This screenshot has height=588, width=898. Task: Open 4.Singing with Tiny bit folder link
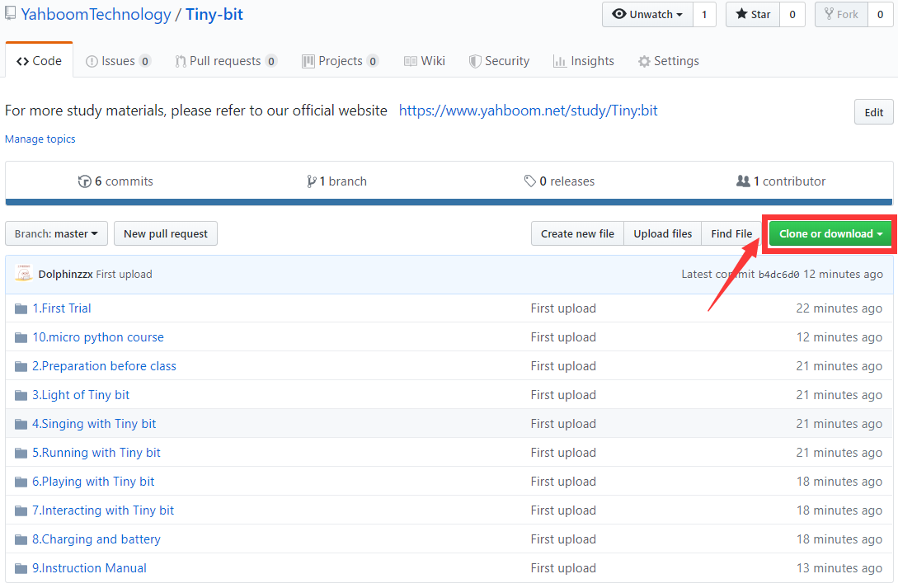coord(94,424)
